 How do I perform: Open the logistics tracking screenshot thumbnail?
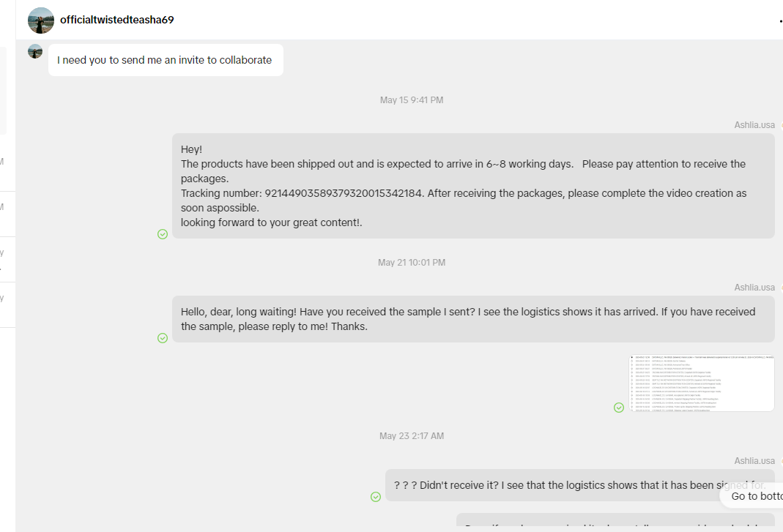click(702, 383)
